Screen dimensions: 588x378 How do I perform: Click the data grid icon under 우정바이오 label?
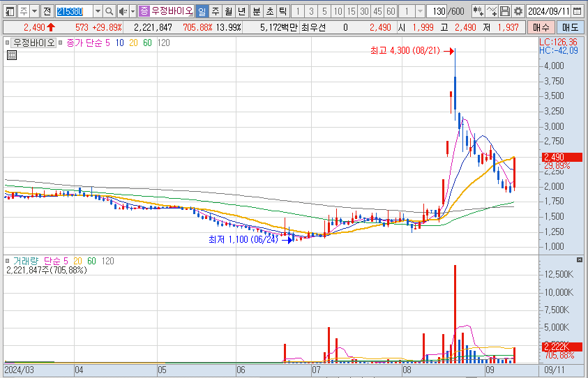point(12,56)
